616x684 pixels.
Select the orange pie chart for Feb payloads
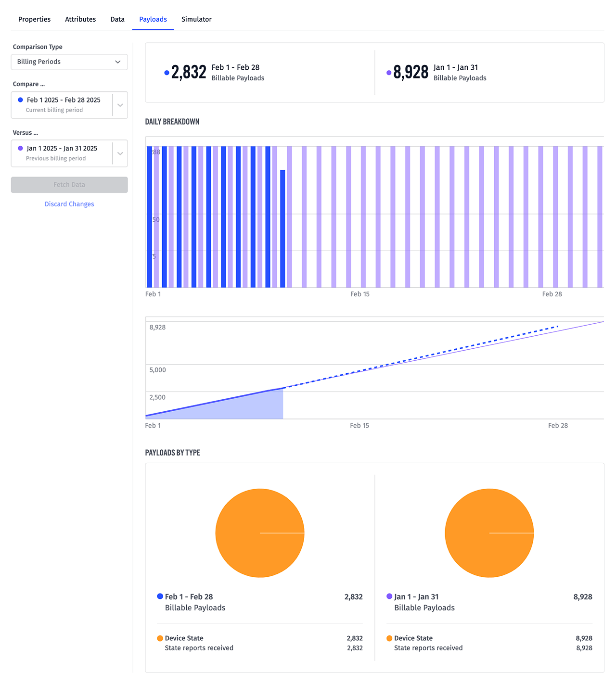point(260,533)
